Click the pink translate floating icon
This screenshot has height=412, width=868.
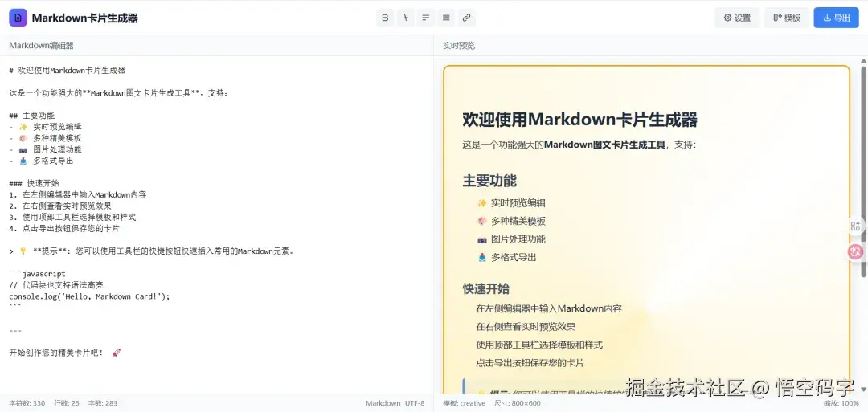pos(856,252)
